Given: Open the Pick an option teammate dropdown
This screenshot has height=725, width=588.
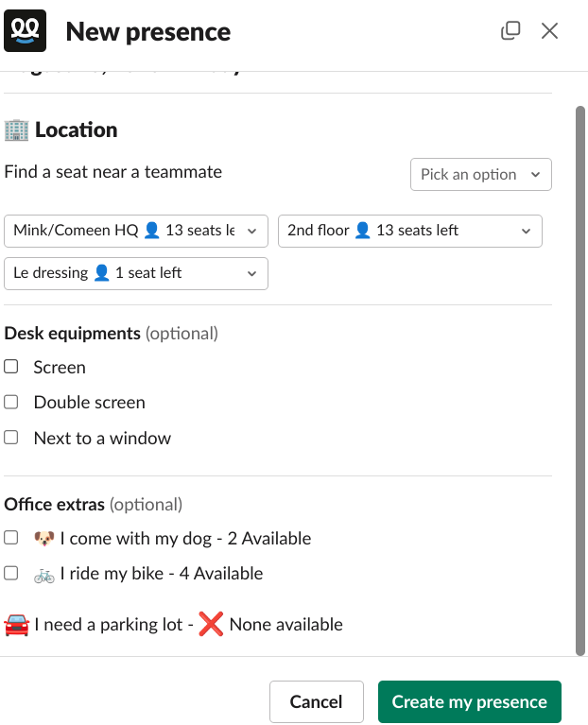Looking at the screenshot, I should coord(481,174).
